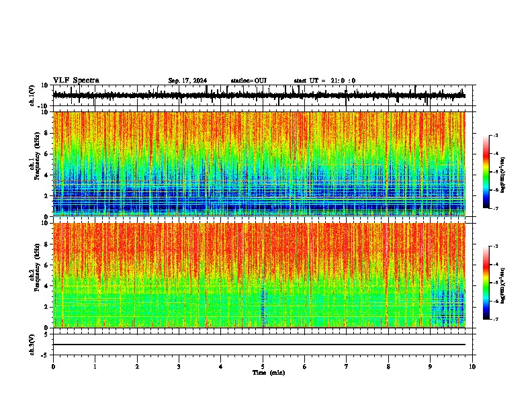Click the "8" tick on the time axis
Screen dimensions: 532x411
[x=388, y=367]
